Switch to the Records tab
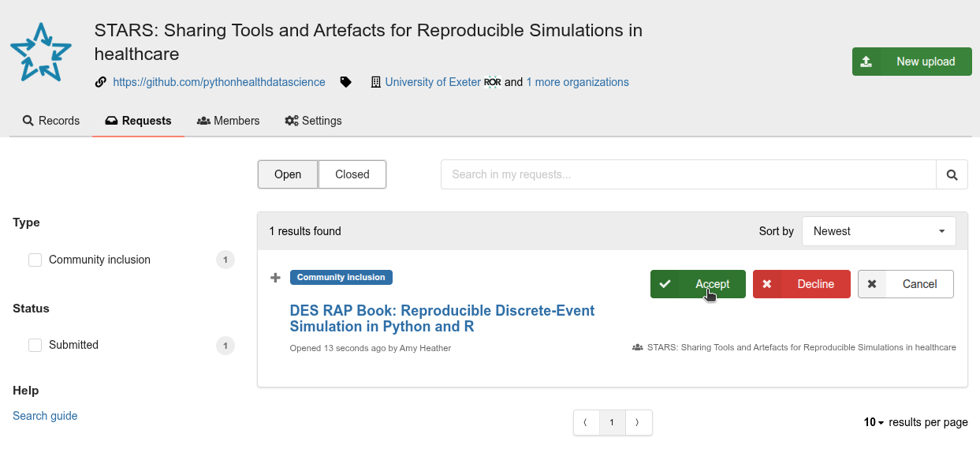The height and width of the screenshot is (449, 980). coord(51,121)
